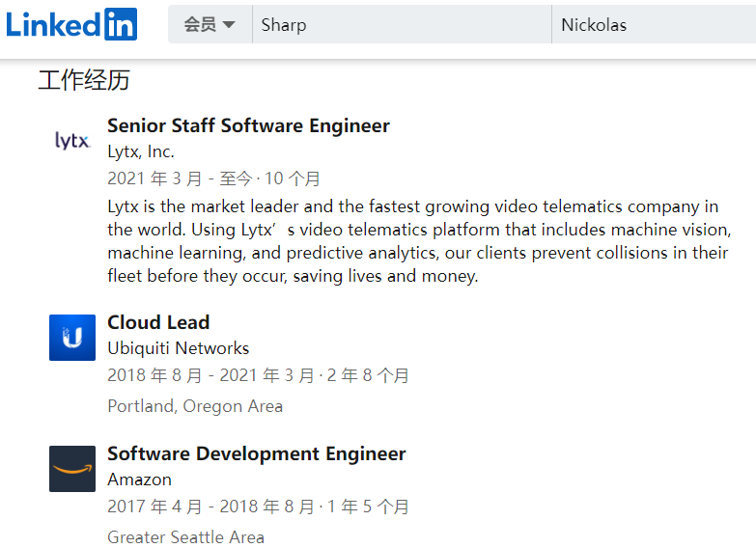Click the Software Development Engineer title
The height and width of the screenshot is (548, 756).
256,453
